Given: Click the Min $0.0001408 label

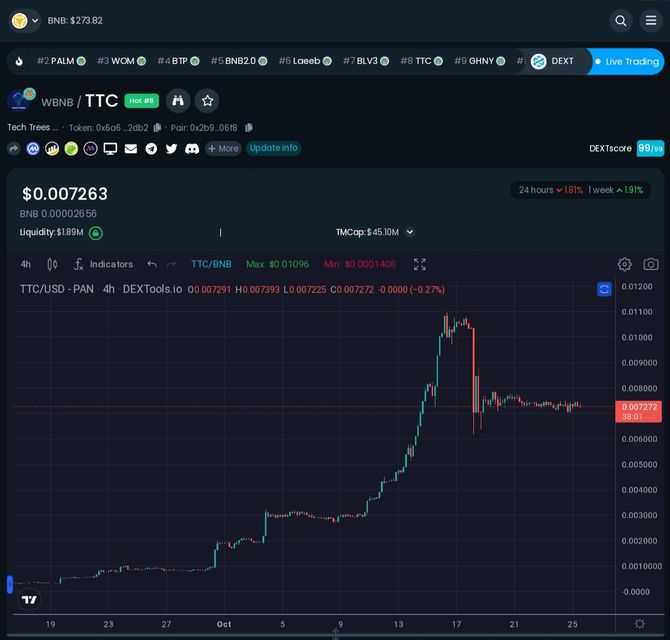Looking at the screenshot, I should point(360,264).
